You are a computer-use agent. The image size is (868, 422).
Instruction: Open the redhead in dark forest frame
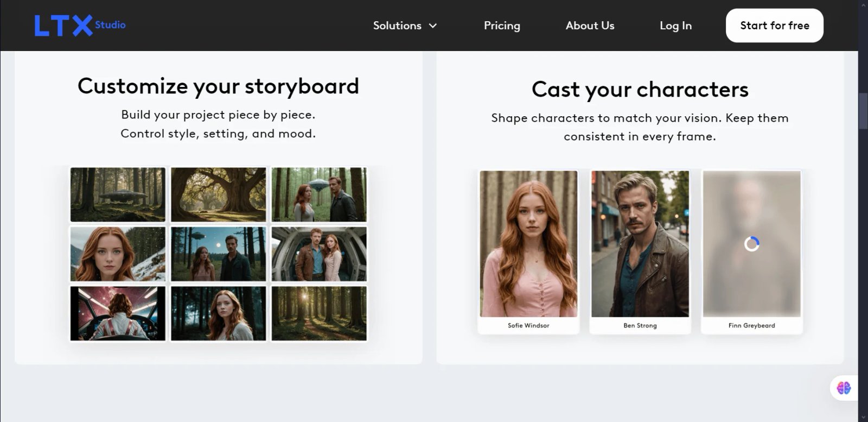pos(218,313)
